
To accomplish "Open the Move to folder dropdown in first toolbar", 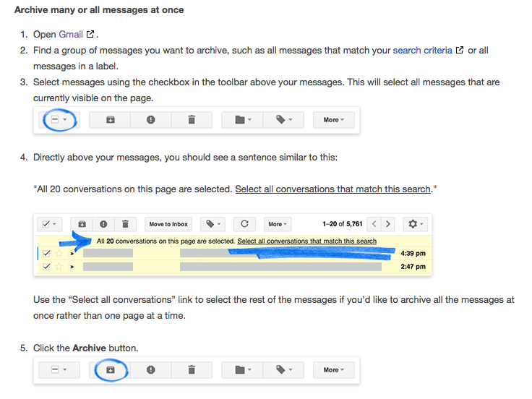I will click(x=242, y=120).
